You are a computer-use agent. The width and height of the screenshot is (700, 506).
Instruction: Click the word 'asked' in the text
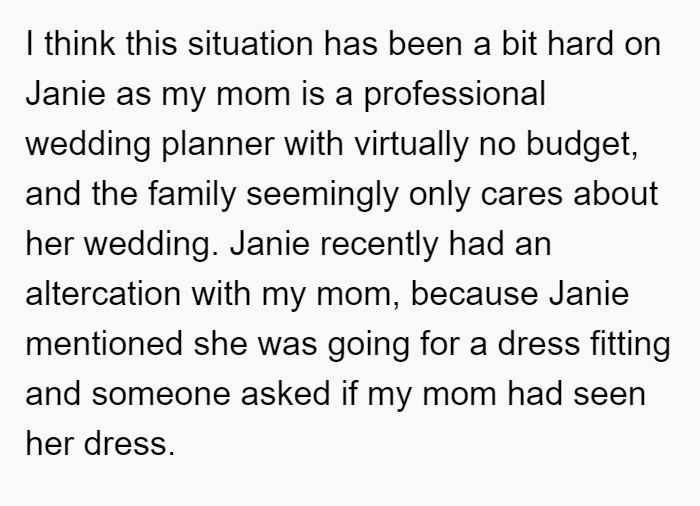click(285, 394)
